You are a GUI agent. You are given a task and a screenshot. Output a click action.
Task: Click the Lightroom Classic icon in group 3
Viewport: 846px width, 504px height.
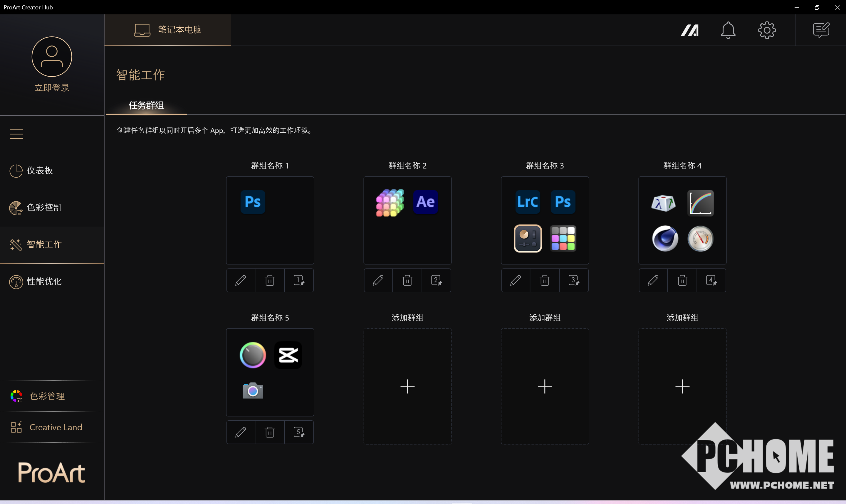[528, 202]
